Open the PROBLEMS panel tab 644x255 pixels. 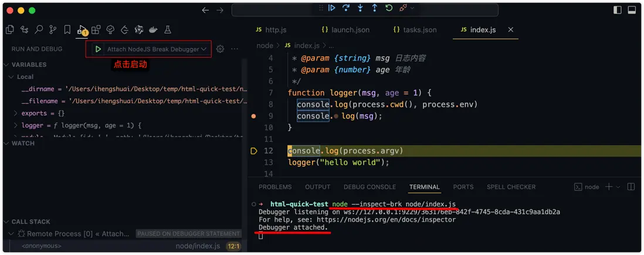click(x=275, y=187)
